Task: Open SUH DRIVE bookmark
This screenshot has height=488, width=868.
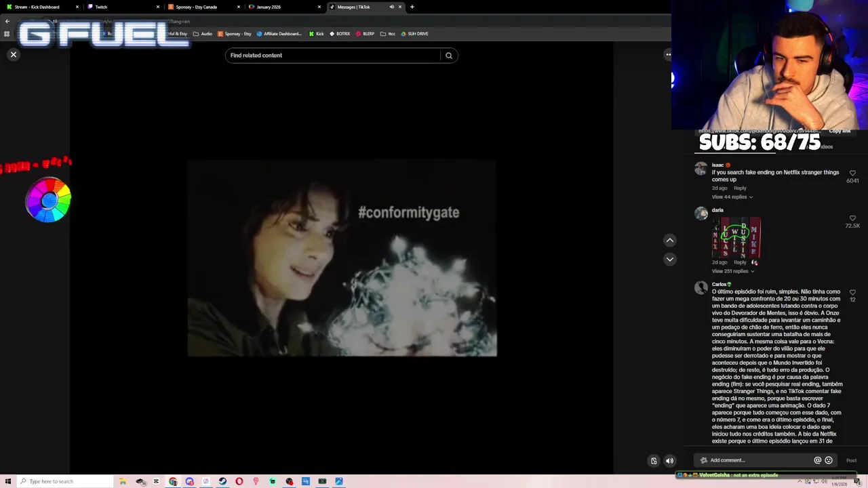Action: (414, 34)
